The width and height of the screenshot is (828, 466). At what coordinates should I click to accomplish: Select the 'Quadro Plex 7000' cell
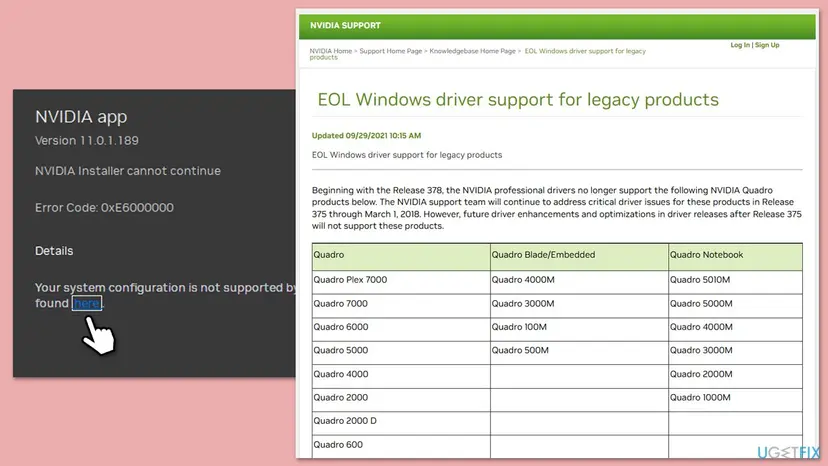point(401,282)
